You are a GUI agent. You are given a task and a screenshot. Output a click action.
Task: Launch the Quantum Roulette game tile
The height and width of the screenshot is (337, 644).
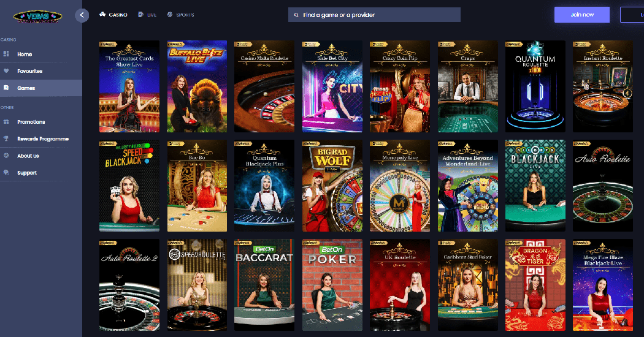click(x=534, y=86)
